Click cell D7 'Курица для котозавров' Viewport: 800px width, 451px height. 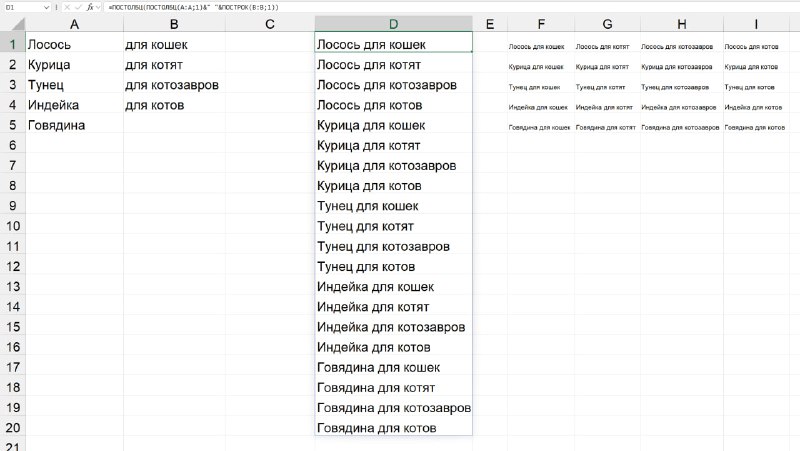click(x=393, y=165)
